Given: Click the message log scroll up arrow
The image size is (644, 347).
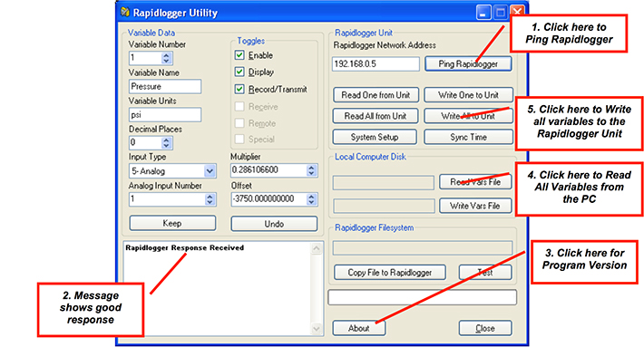Looking at the screenshot, I should click(x=317, y=248).
